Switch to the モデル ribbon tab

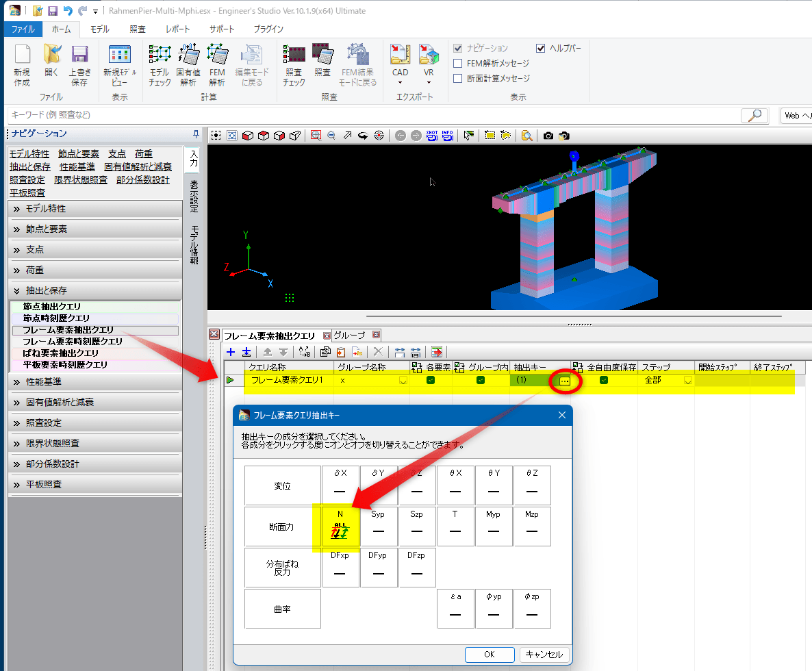(x=99, y=29)
